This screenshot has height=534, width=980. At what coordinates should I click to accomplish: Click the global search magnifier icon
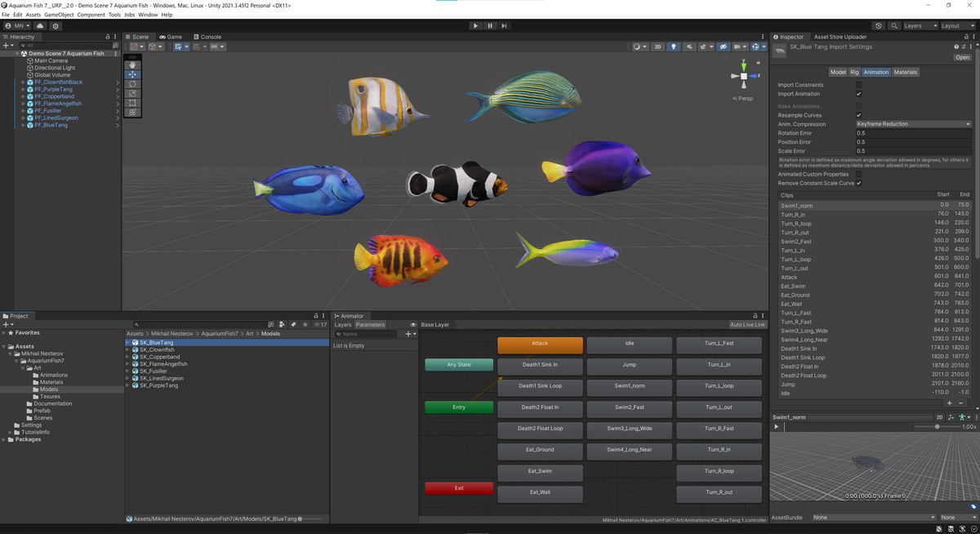[894, 26]
